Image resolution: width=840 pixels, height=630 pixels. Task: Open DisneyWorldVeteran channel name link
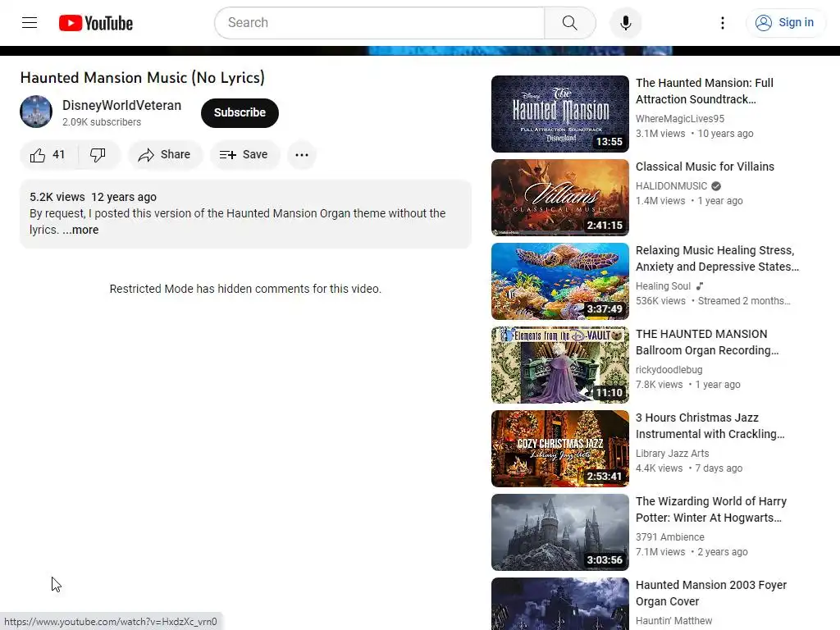pyautogui.click(x=121, y=106)
